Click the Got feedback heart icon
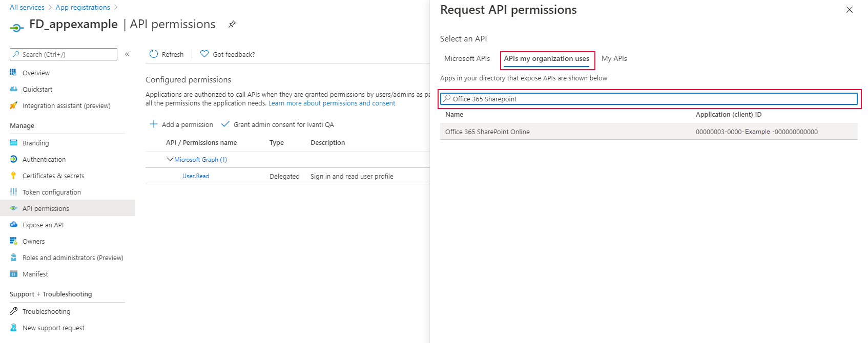Image resolution: width=868 pixels, height=343 pixels. (x=204, y=54)
